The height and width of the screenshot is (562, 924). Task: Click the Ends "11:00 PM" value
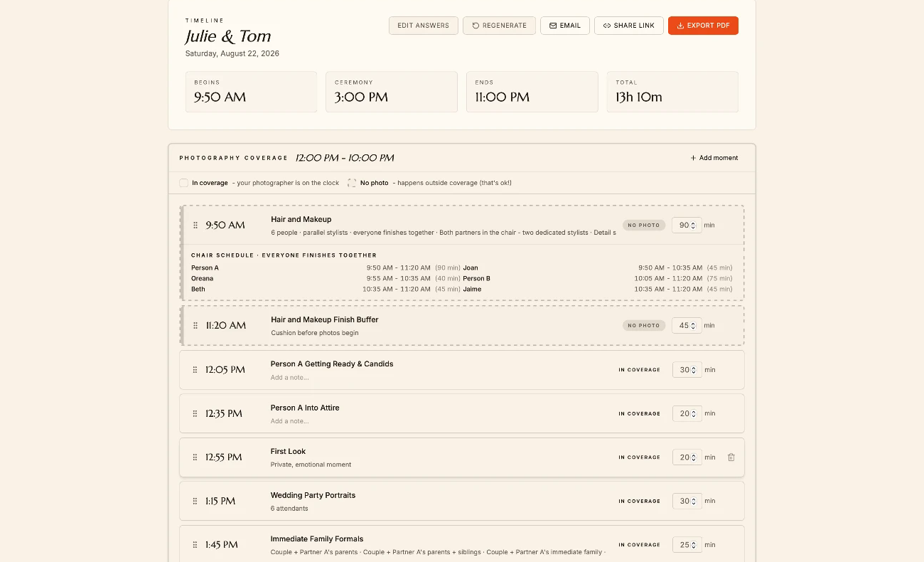point(503,97)
